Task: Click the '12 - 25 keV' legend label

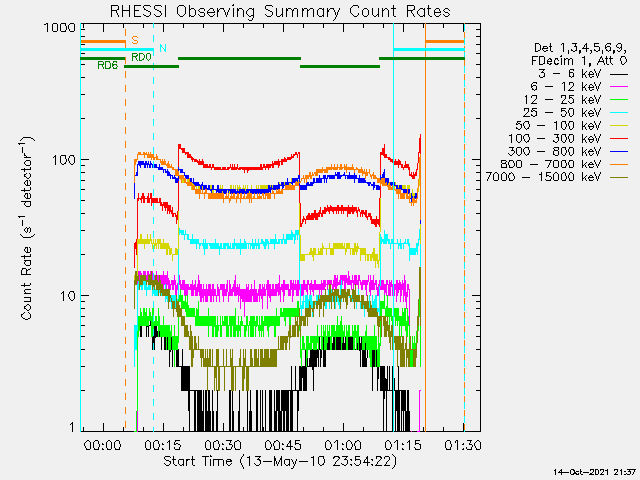Action: pos(562,100)
